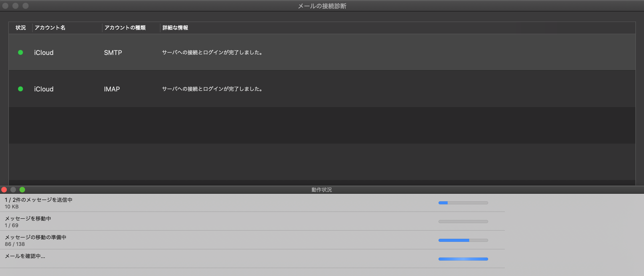The image size is (644, 276).
Task: Click the メールの接続診断 window title bar
Action: click(x=322, y=6)
